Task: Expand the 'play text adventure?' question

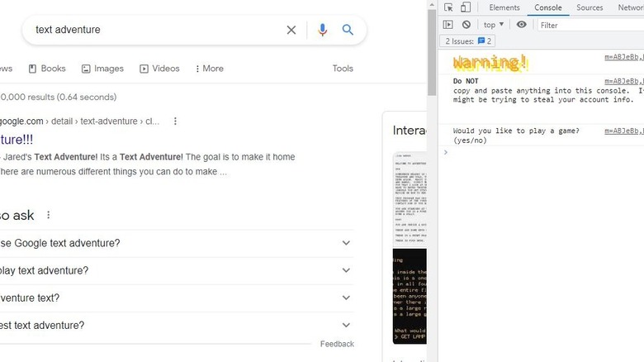Action: click(x=346, y=270)
